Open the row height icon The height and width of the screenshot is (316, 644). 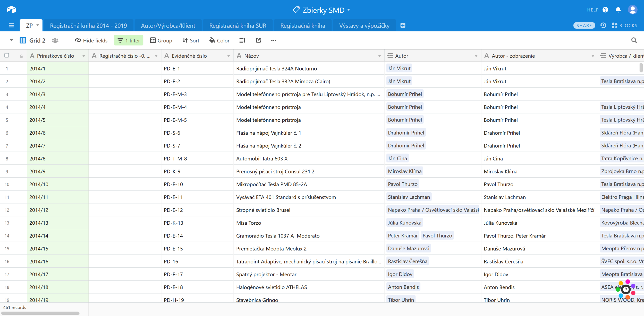[242, 40]
